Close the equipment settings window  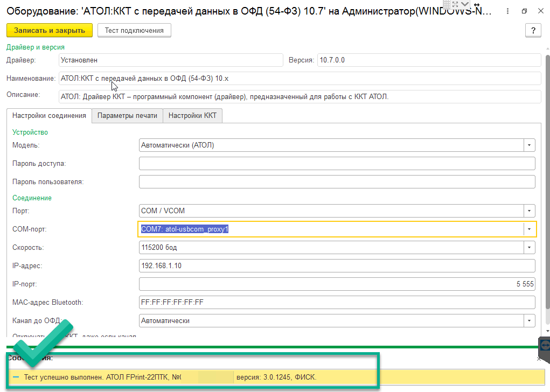(541, 11)
